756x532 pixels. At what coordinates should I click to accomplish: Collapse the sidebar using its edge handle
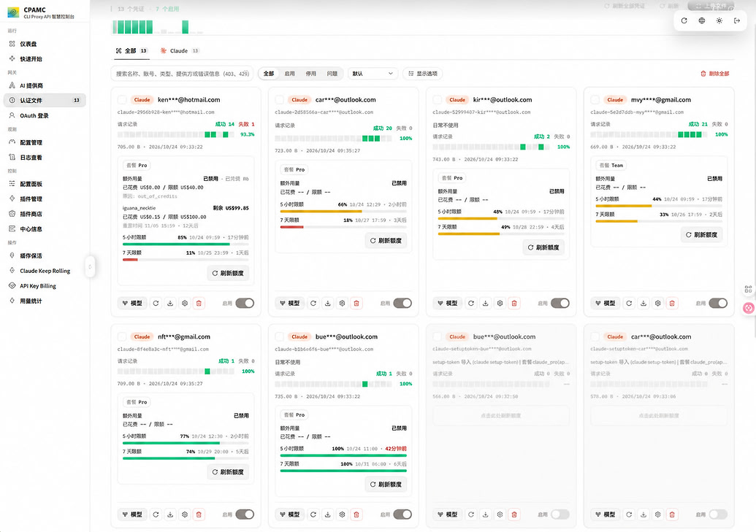[90, 266]
